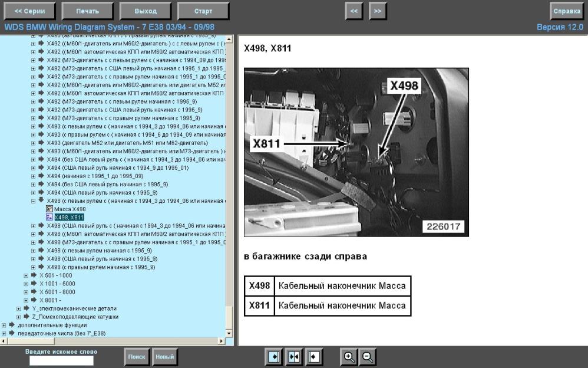
Task: Click the horizontal scrollbar left arrow
Action: click(x=4, y=341)
